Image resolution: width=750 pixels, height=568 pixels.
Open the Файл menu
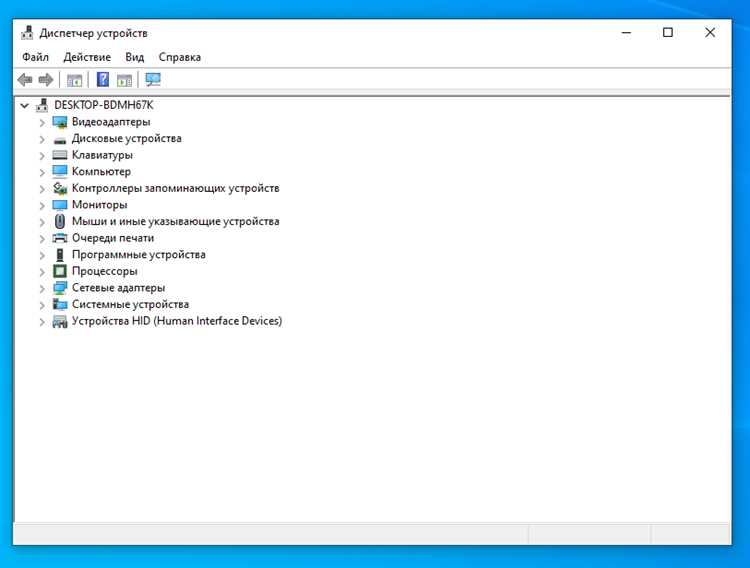coord(35,57)
